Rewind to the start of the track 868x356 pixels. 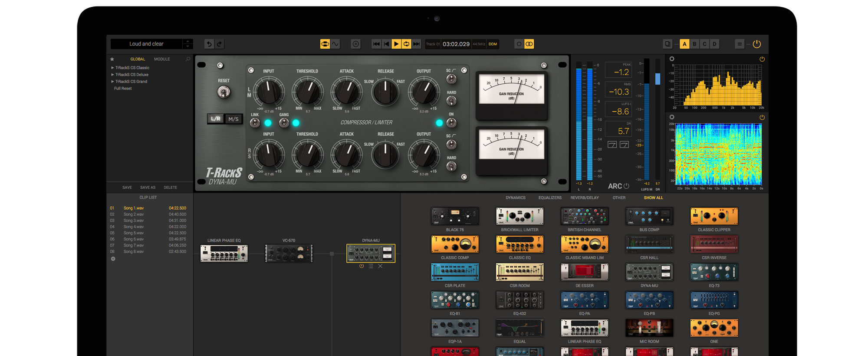[386, 44]
